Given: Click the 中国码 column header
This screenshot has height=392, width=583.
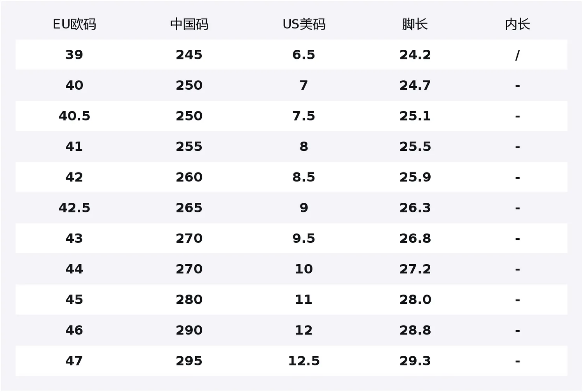Looking at the screenshot, I should click(x=189, y=24).
